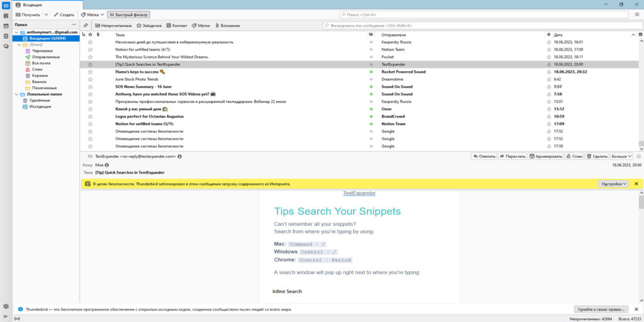Image resolution: width=644 pixels, height=322 pixels.
Task: Toggle the Quick Filter toolbar button
Action: [x=128, y=14]
